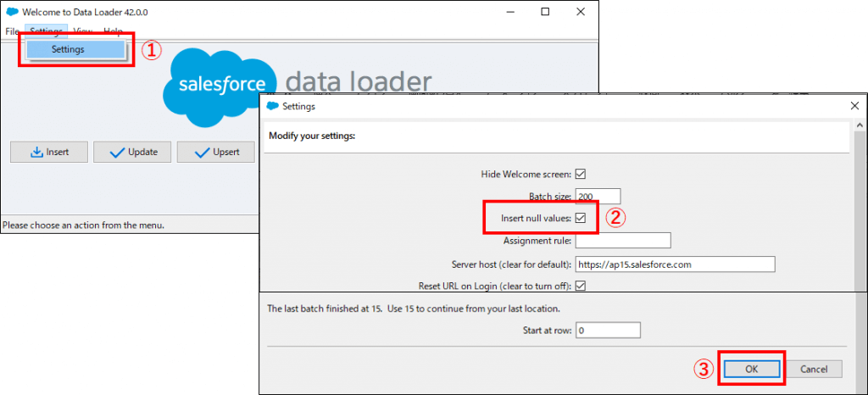Click the Start at row field

click(x=608, y=331)
